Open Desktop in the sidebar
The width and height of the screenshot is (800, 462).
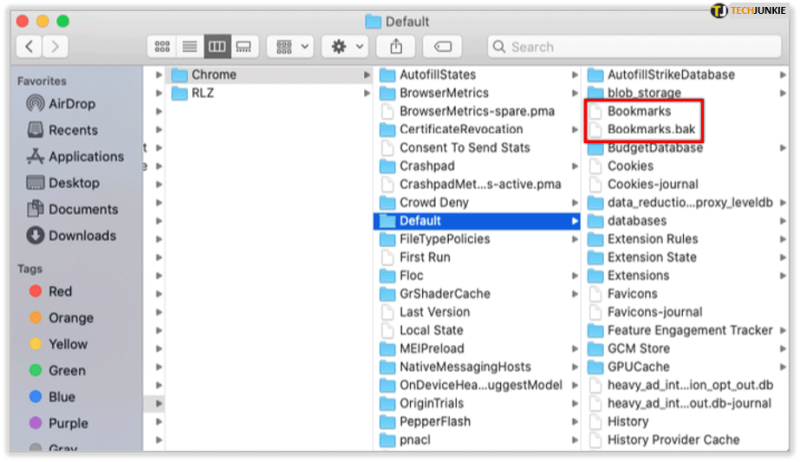[x=63, y=183]
